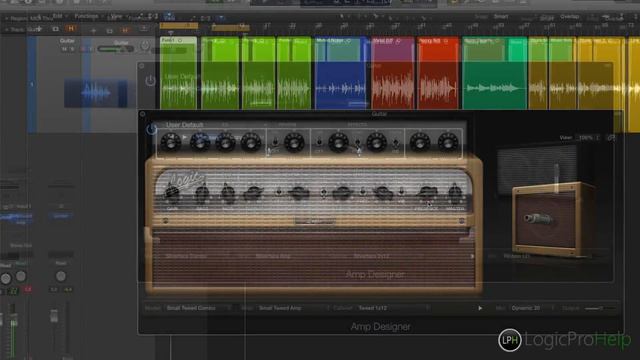
Task: Select the blue waveform in the inspector area
Action: pyautogui.click(x=96, y=93)
